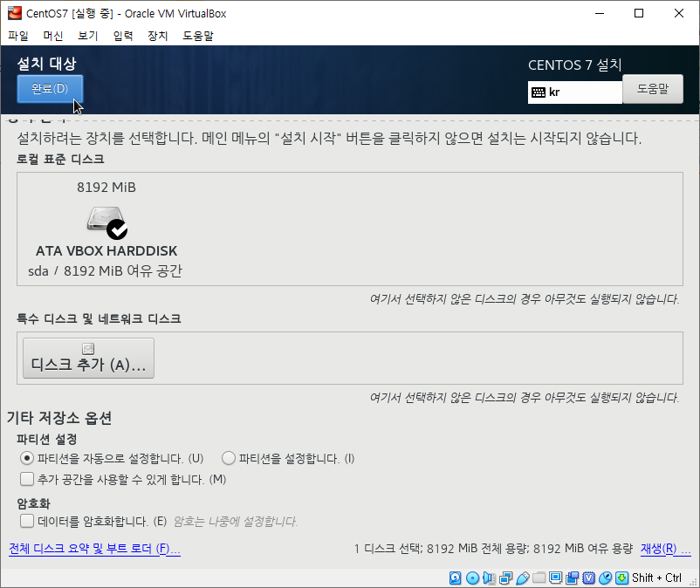Click the mouse integration status icon
The width and height of the screenshot is (700, 588).
click(x=606, y=578)
